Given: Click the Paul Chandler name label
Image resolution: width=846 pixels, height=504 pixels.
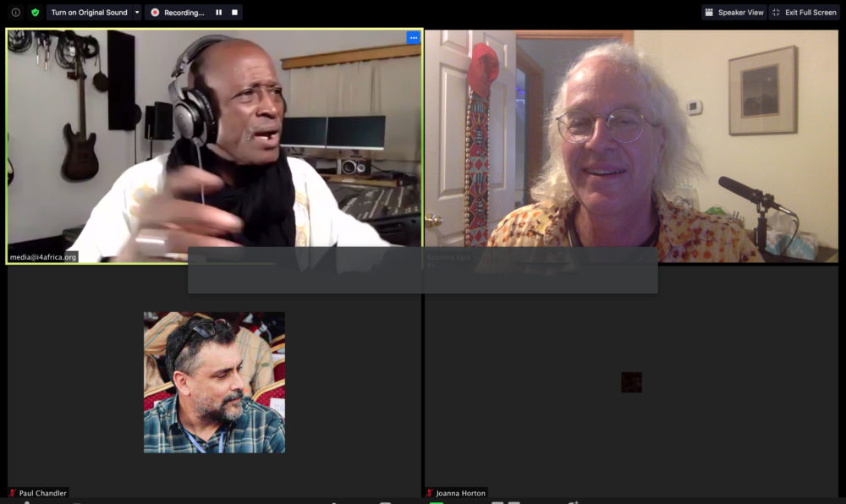Looking at the screenshot, I should (x=42, y=493).
